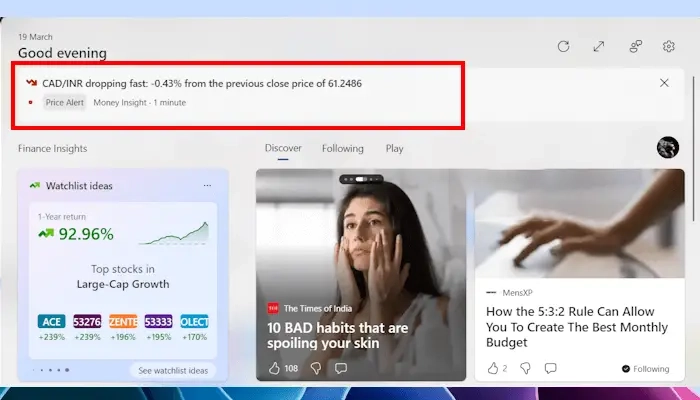Dislike the 10 BAD habits article

(317, 368)
